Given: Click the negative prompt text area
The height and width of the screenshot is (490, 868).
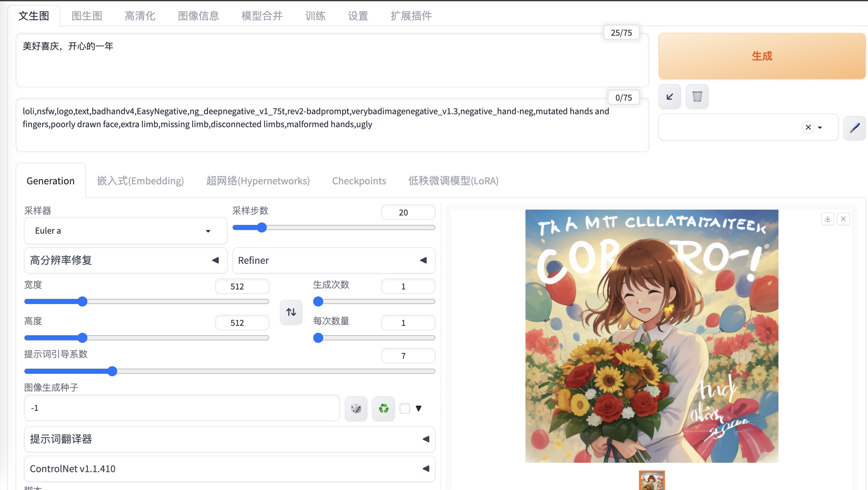Looking at the screenshot, I should [x=332, y=125].
